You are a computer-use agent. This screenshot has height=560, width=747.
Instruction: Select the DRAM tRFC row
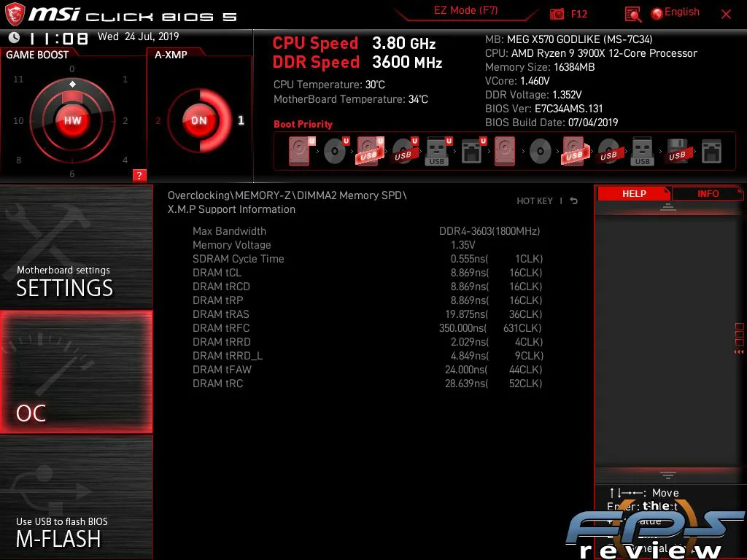pyautogui.click(x=367, y=327)
